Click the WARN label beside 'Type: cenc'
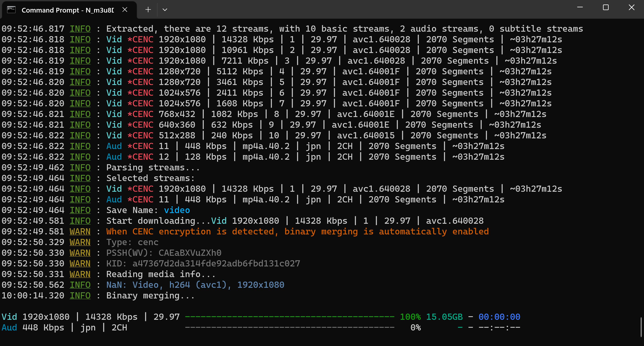The image size is (644, 346). coord(80,242)
